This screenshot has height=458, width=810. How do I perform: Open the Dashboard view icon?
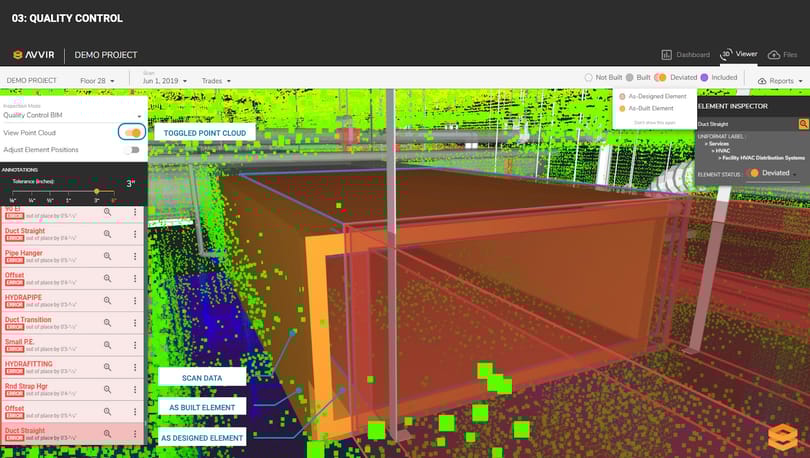click(x=666, y=55)
